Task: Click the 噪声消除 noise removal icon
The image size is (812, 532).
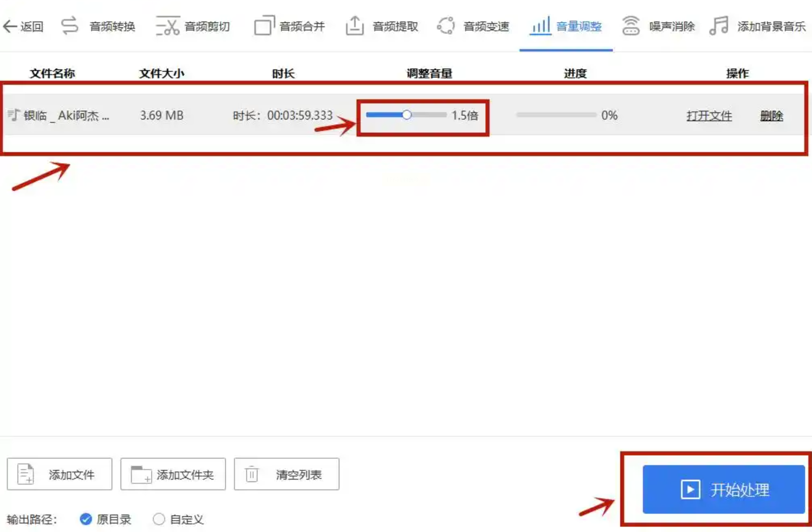Action: (x=631, y=26)
